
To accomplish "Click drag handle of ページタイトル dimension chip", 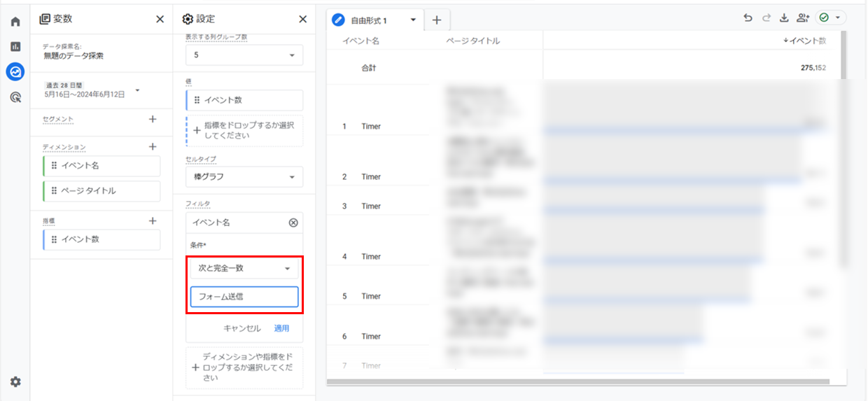I will pyautogui.click(x=54, y=190).
